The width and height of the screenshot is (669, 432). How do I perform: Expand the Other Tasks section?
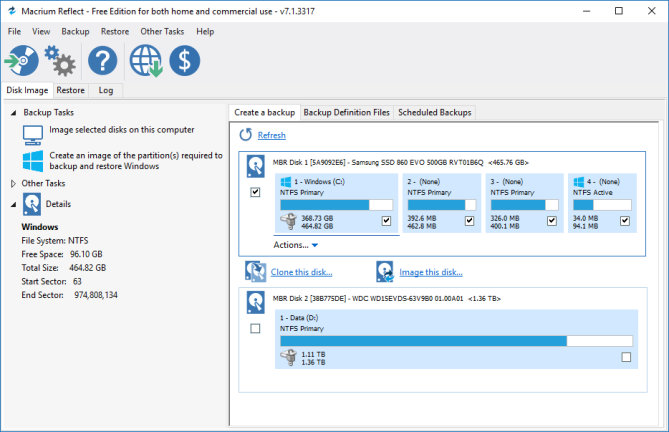[13, 183]
